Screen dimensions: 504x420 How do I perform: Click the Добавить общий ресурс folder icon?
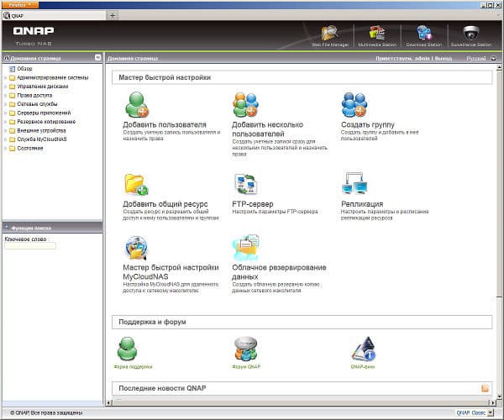[x=136, y=184]
